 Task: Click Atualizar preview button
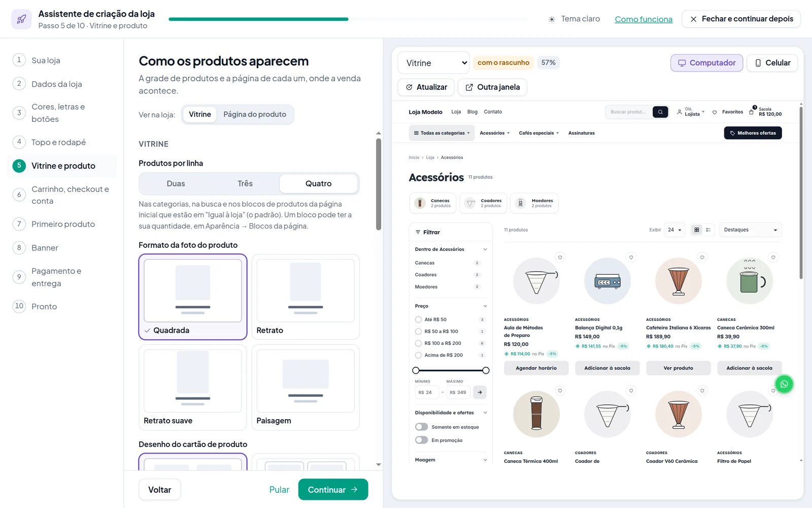[426, 87]
